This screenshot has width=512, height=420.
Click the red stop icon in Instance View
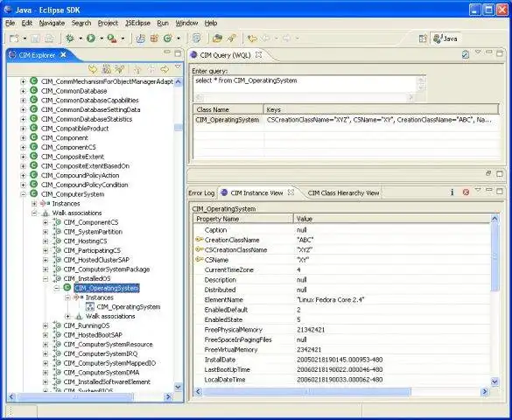coord(466,192)
